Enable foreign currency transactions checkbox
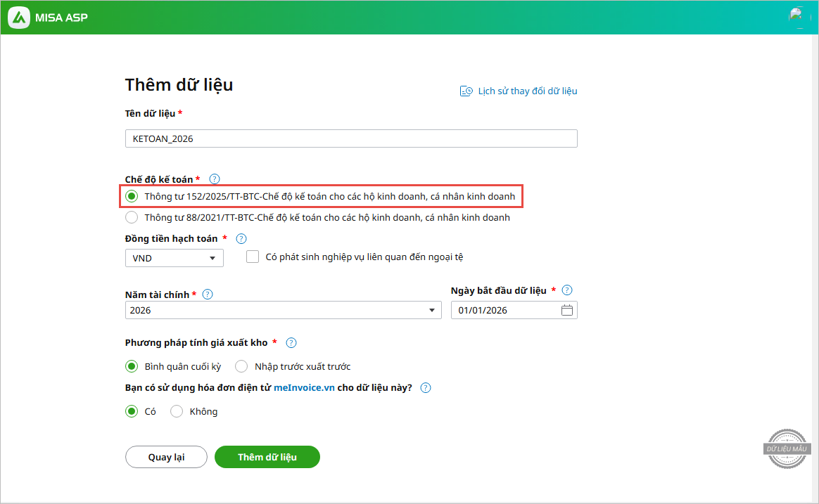The width and height of the screenshot is (819, 504). pyautogui.click(x=253, y=257)
